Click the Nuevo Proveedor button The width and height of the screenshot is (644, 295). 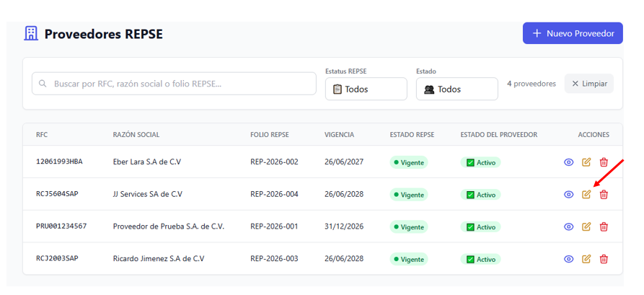[x=573, y=33]
